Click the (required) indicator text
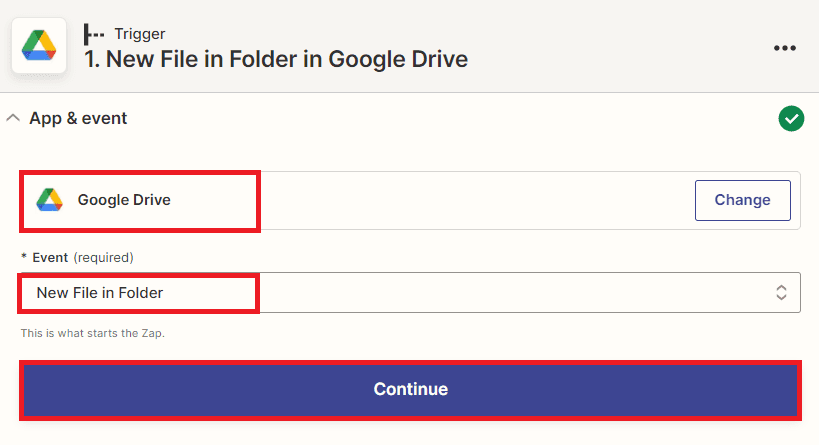This screenshot has height=445, width=819. [103, 257]
